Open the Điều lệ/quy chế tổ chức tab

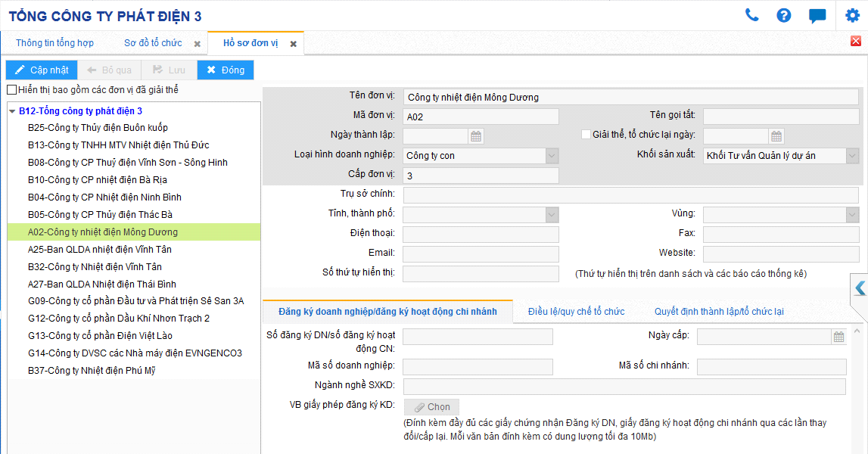576,312
